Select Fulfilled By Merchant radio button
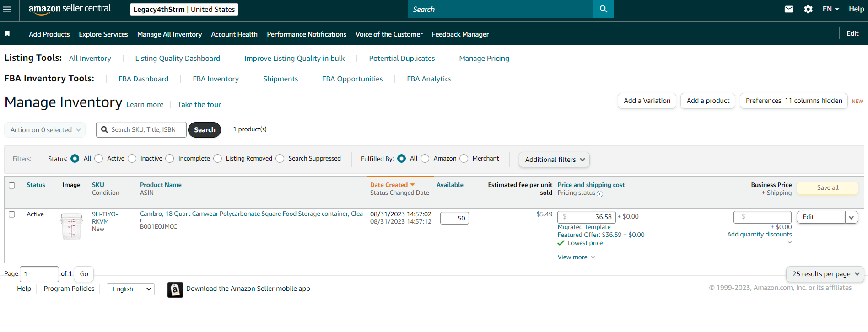The height and width of the screenshot is (332, 868). (464, 159)
